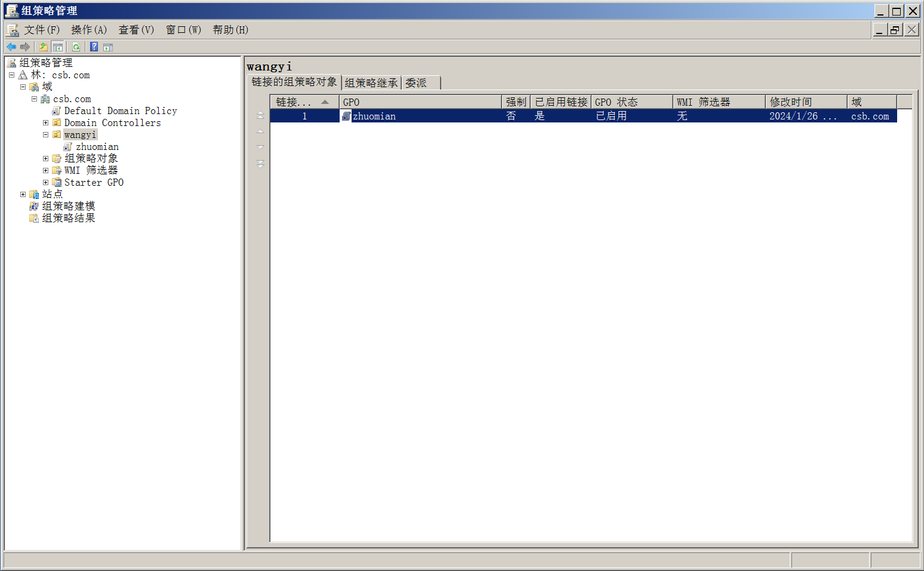Switch to the 委派 tab
The width and height of the screenshot is (924, 571).
pos(421,83)
